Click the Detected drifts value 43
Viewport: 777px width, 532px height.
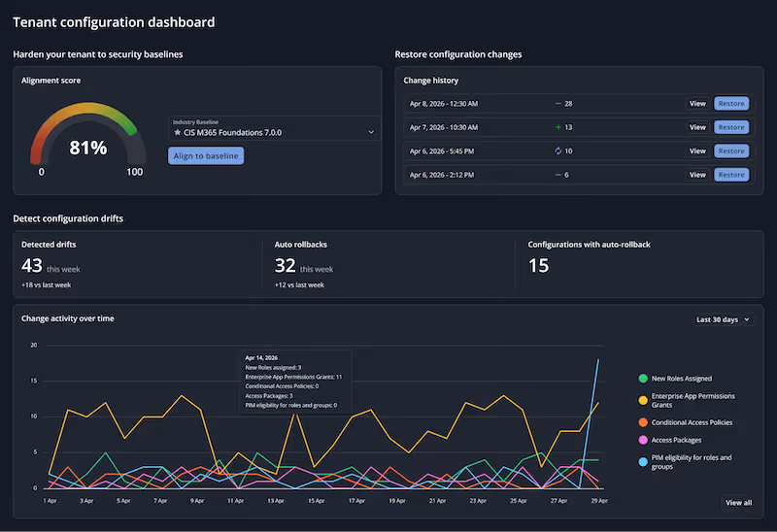click(x=32, y=266)
